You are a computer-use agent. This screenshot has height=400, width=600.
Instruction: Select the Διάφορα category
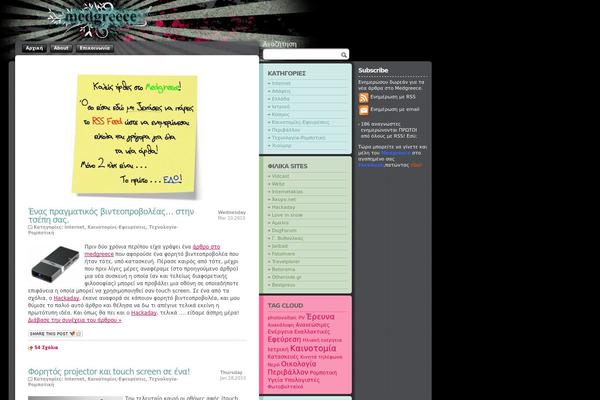click(281, 91)
